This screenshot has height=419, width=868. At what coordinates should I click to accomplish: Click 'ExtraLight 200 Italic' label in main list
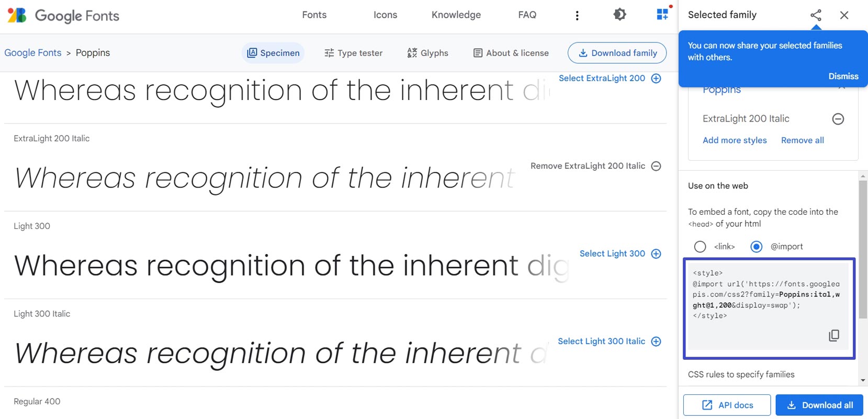tap(51, 138)
